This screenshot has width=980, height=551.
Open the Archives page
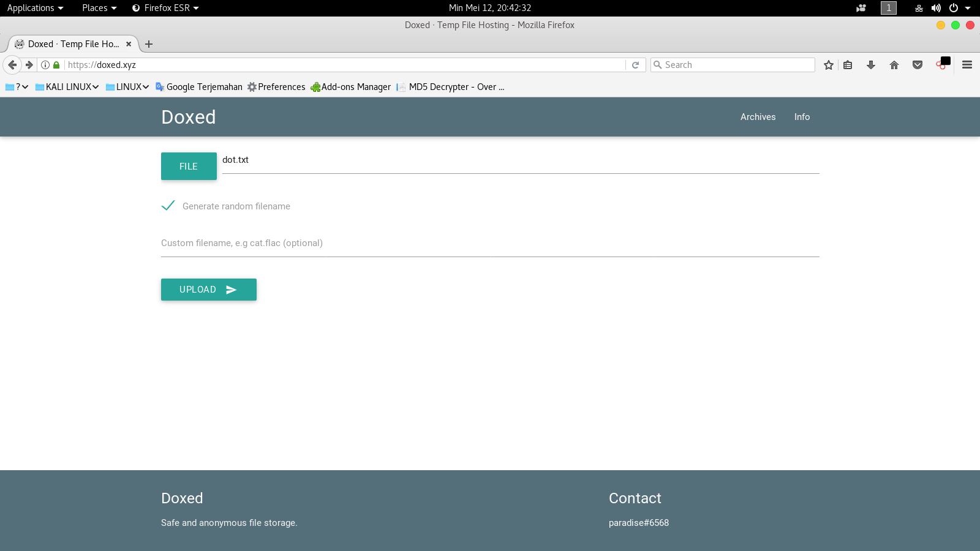tap(758, 117)
